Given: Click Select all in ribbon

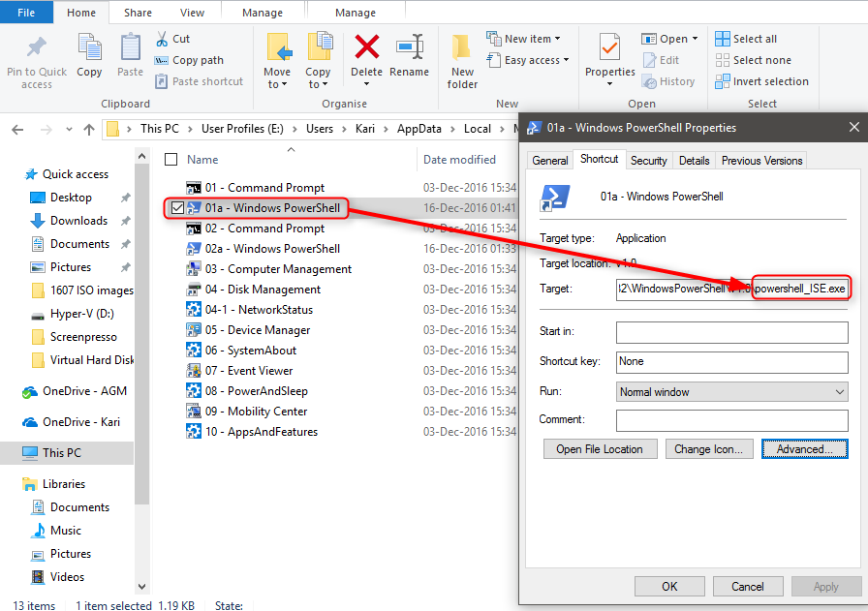Looking at the screenshot, I should [746, 39].
